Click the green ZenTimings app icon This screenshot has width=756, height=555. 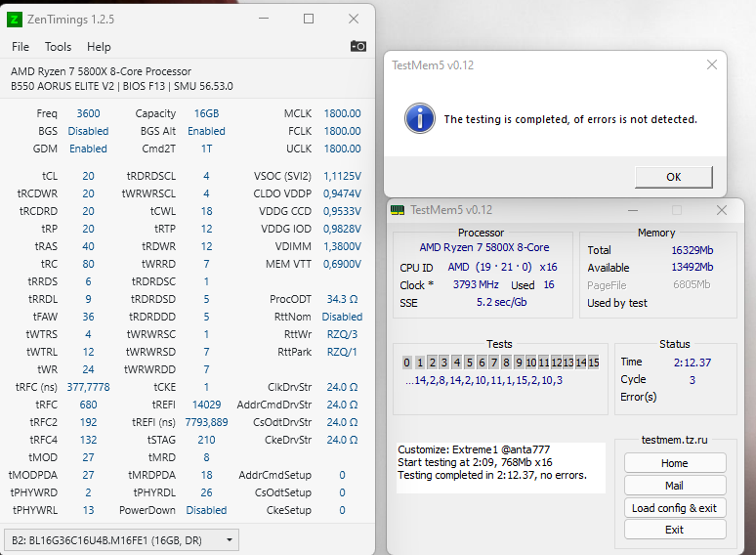(15, 20)
